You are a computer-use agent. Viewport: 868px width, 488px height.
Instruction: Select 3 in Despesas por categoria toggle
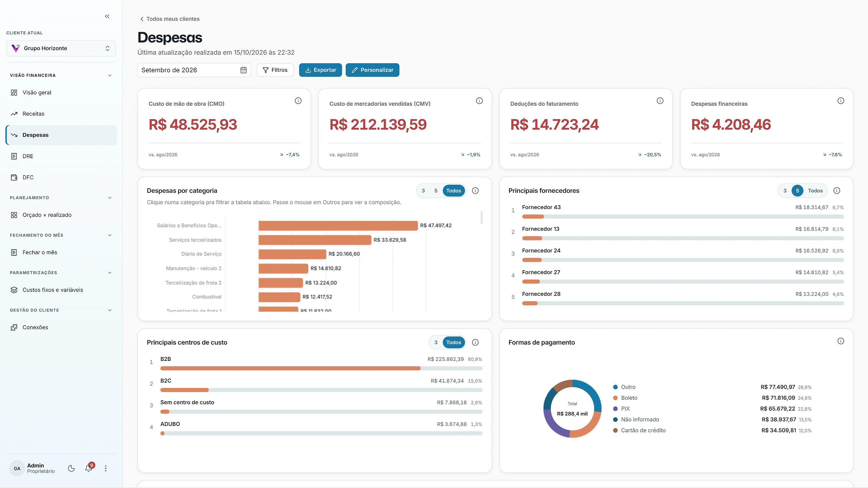click(423, 191)
